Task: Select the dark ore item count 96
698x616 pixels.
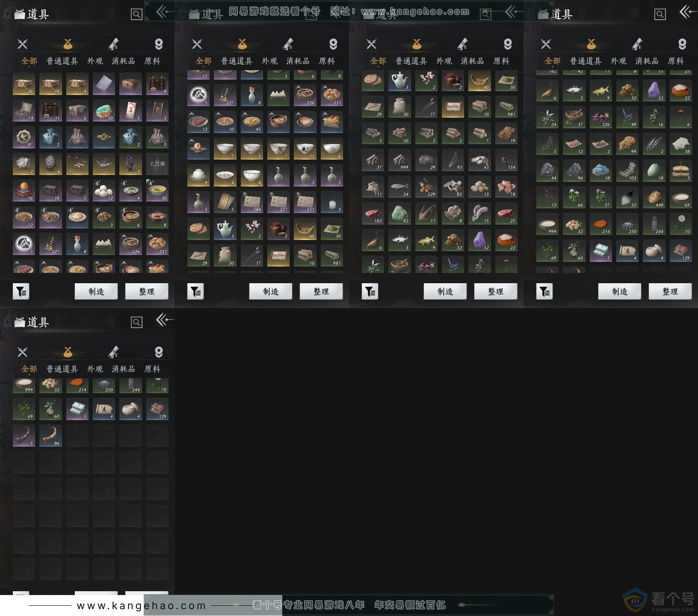Action: click(x=574, y=171)
